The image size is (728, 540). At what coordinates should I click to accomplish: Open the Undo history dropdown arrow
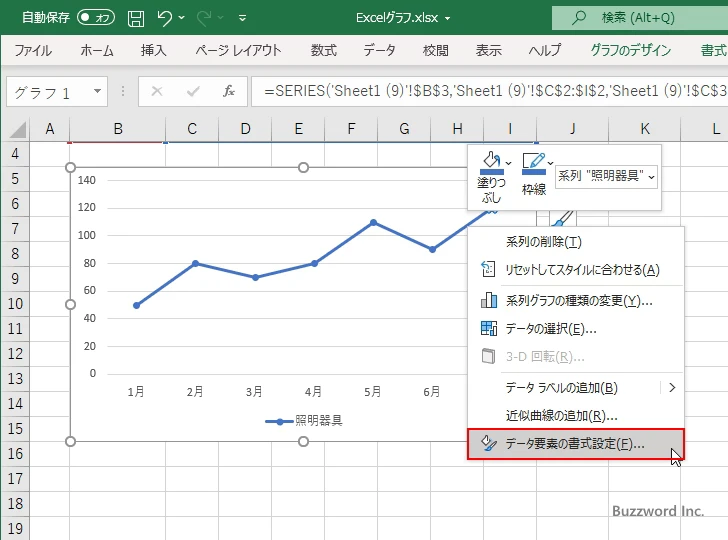pos(187,17)
